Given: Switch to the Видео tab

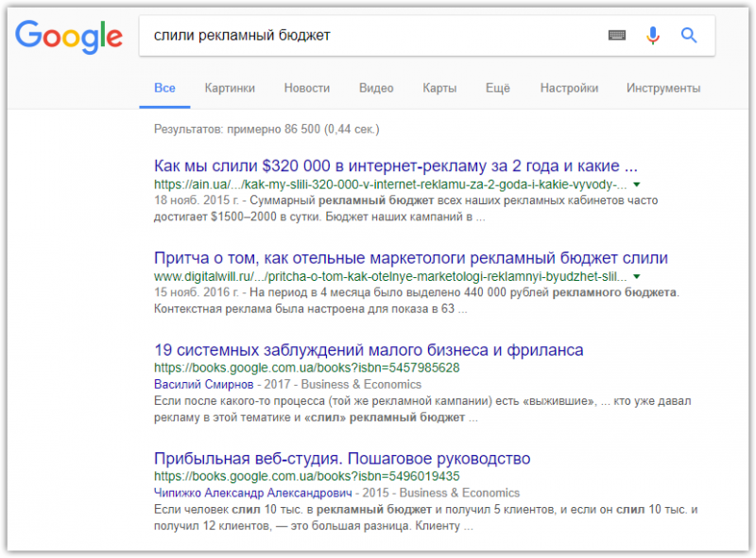Looking at the screenshot, I should click(x=376, y=88).
